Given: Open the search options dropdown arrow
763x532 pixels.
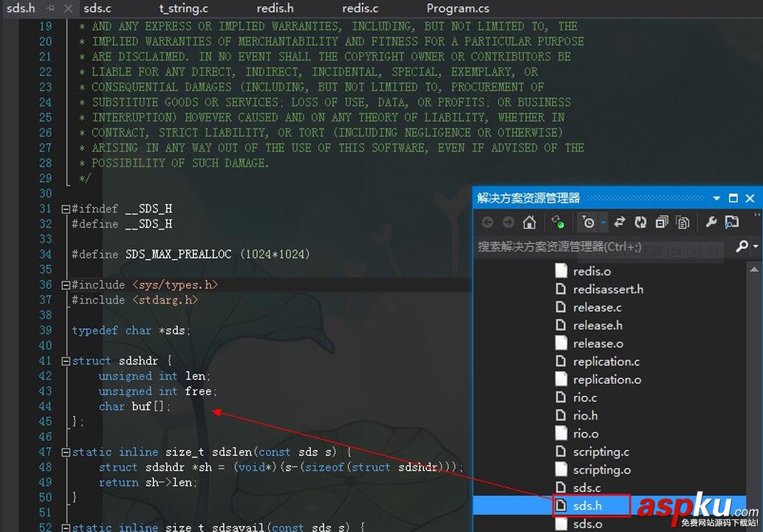Looking at the screenshot, I should point(756,247).
